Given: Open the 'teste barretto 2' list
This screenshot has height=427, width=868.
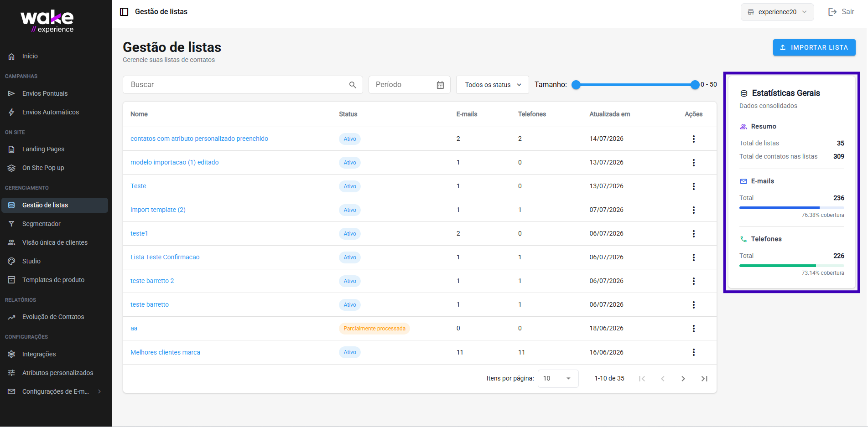Looking at the screenshot, I should click(152, 281).
